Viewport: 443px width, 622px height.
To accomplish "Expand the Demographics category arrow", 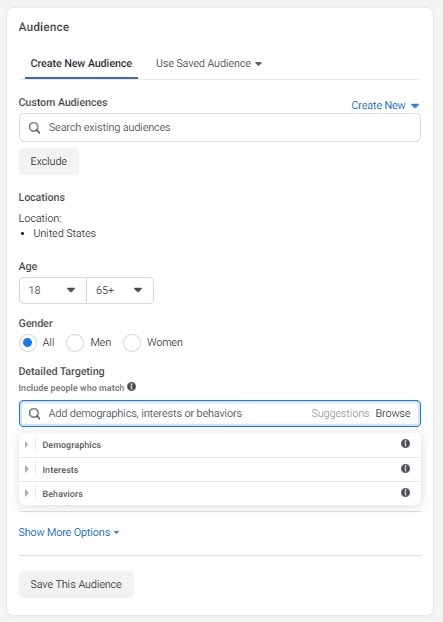I will (27, 445).
